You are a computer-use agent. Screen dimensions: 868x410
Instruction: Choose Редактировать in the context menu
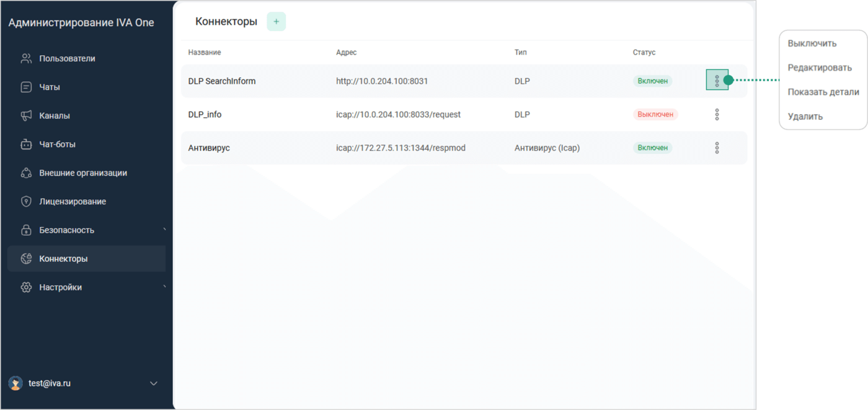[x=819, y=68]
